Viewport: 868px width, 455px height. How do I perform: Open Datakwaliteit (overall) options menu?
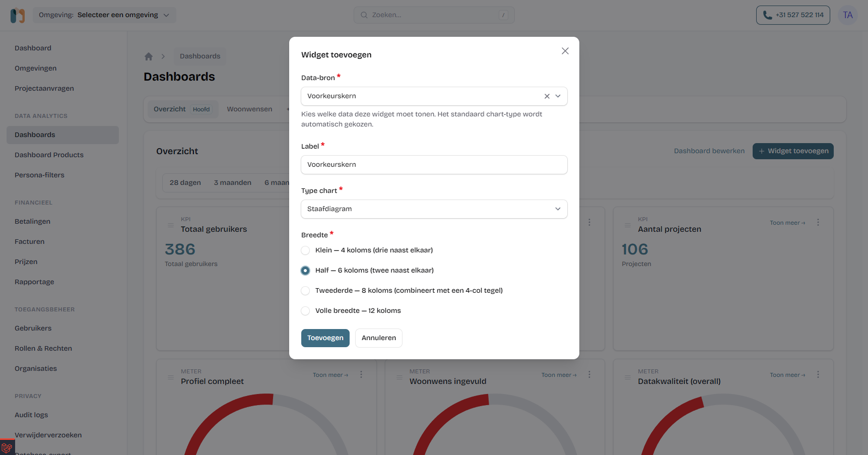click(818, 374)
